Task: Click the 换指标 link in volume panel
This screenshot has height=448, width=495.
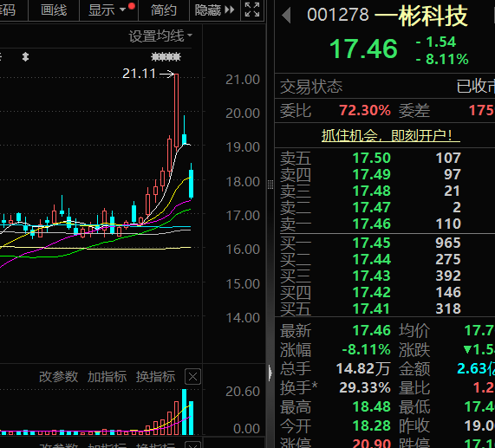Action: point(156,377)
